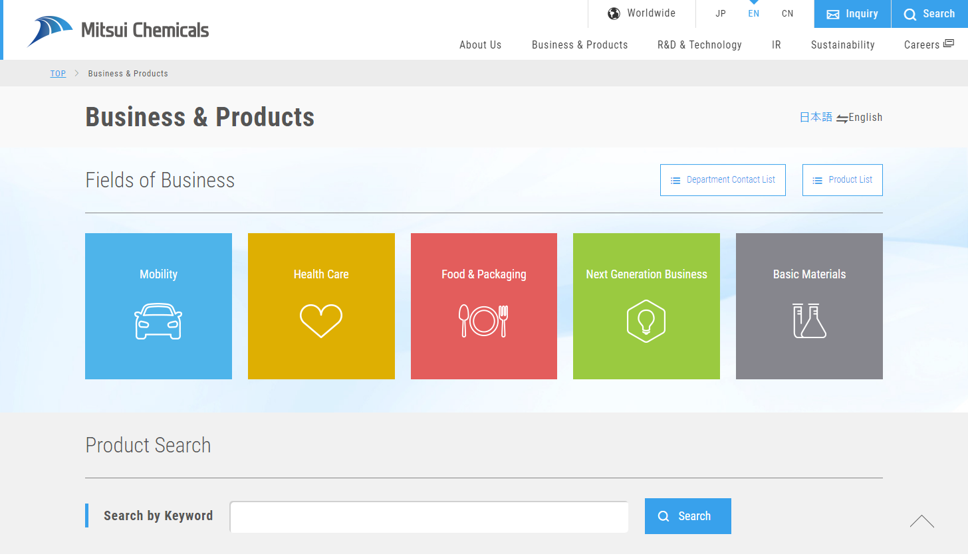The width and height of the screenshot is (968, 560).
Task: Select the Basic Materials tile label
Action: [x=809, y=274]
